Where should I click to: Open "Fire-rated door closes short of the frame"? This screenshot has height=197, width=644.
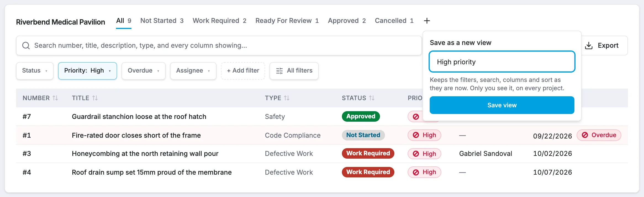(136, 135)
